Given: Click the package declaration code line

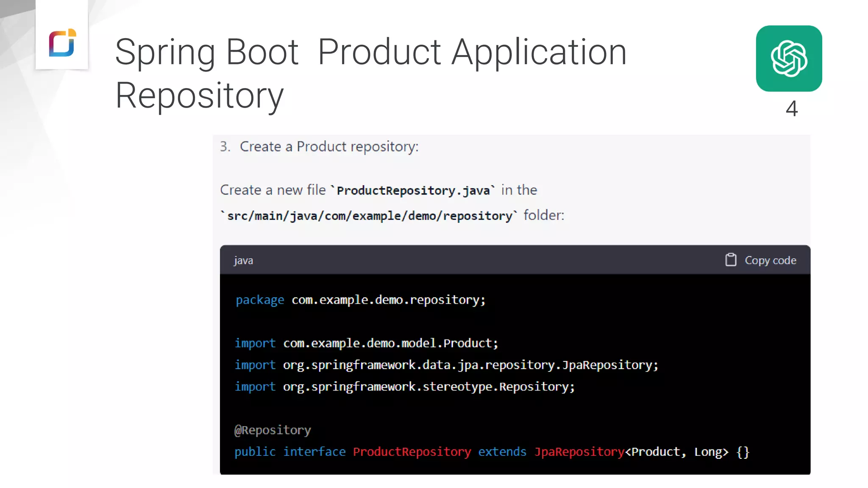Looking at the screenshot, I should [360, 300].
